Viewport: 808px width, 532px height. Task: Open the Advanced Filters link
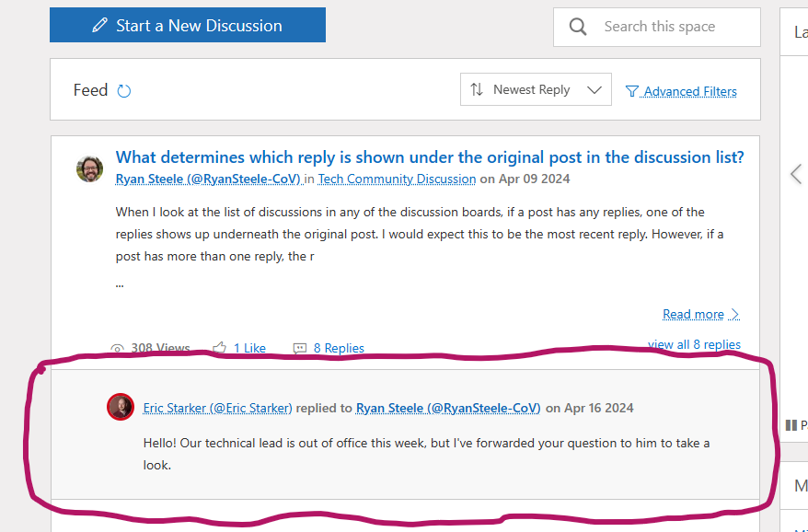[690, 91]
